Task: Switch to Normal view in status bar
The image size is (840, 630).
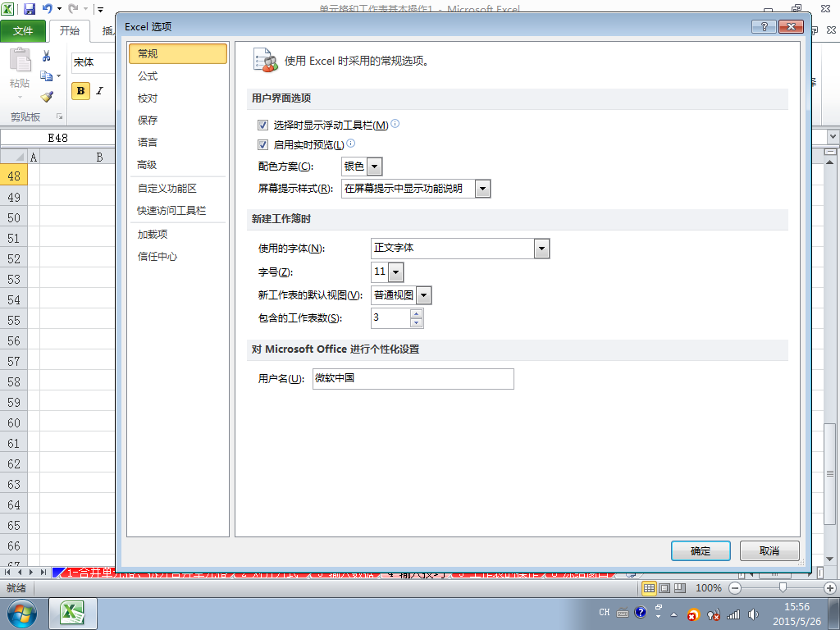Action: [649, 587]
